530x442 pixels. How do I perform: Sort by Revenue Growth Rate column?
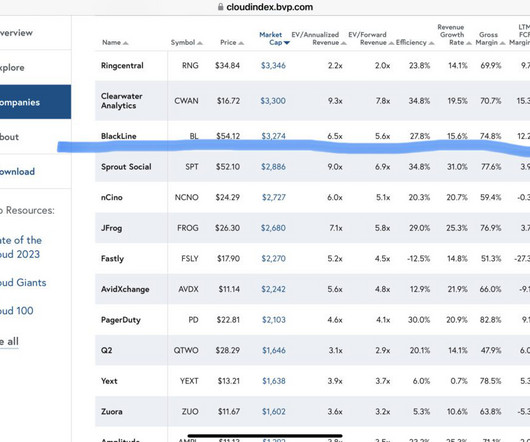[x=454, y=35]
